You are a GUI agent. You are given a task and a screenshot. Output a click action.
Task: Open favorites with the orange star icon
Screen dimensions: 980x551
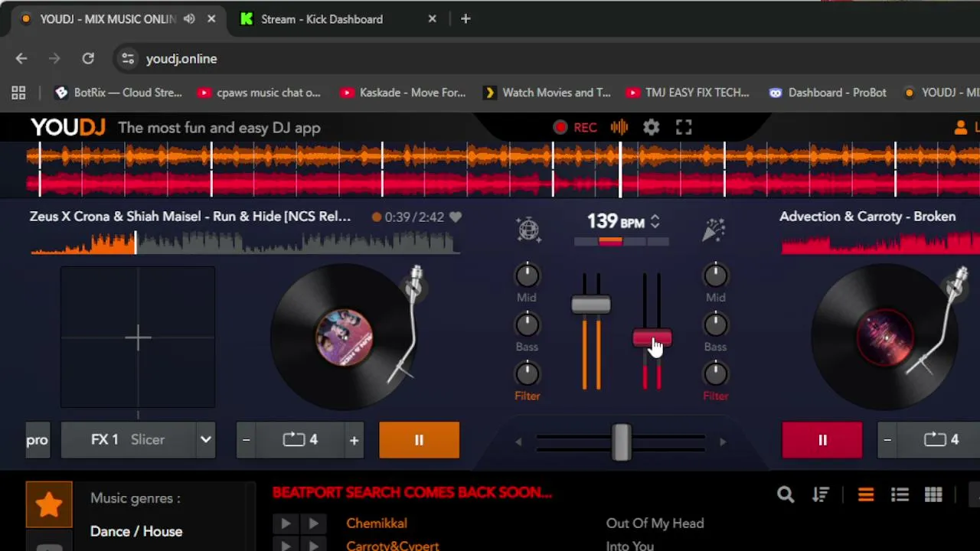49,504
